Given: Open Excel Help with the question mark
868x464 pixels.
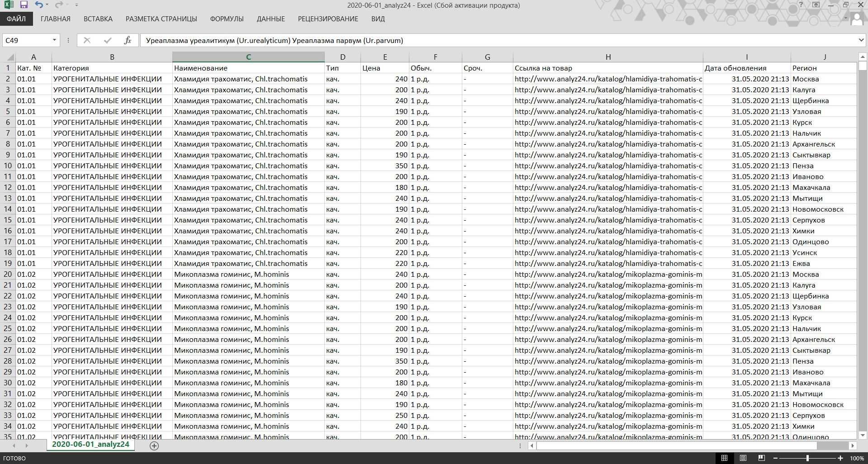Looking at the screenshot, I should pyautogui.click(x=801, y=5).
